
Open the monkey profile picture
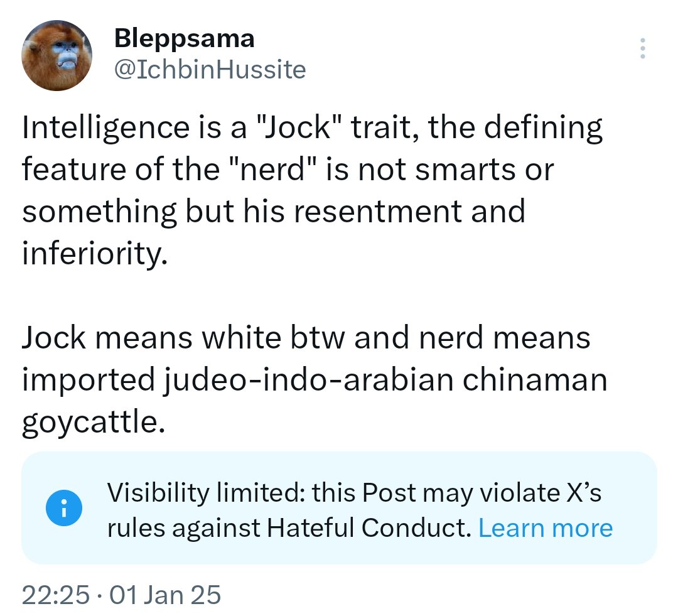pyautogui.click(x=56, y=55)
